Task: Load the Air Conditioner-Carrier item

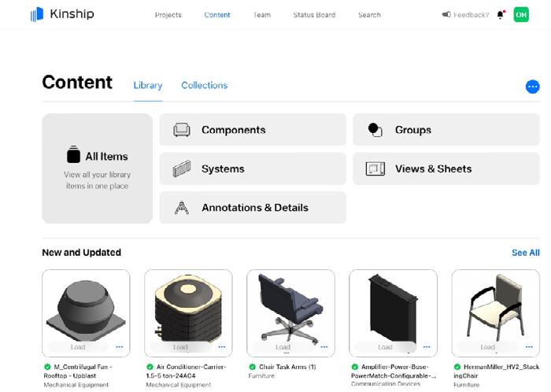Action: [x=180, y=347]
